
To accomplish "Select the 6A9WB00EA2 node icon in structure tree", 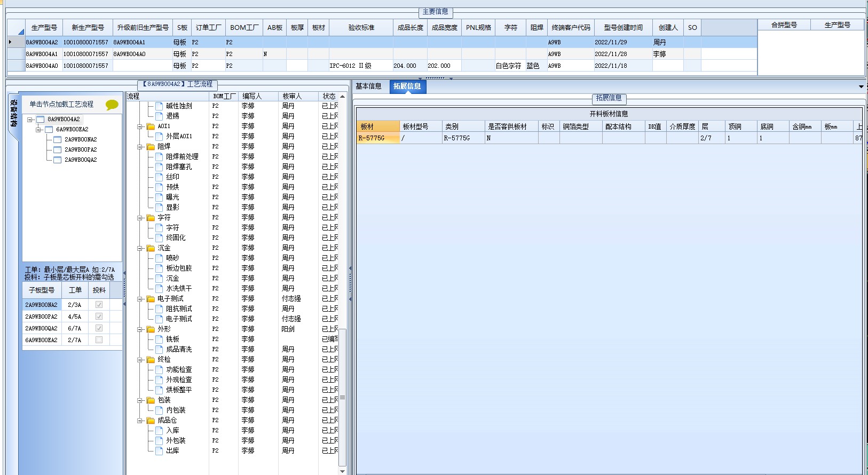I will (x=49, y=129).
